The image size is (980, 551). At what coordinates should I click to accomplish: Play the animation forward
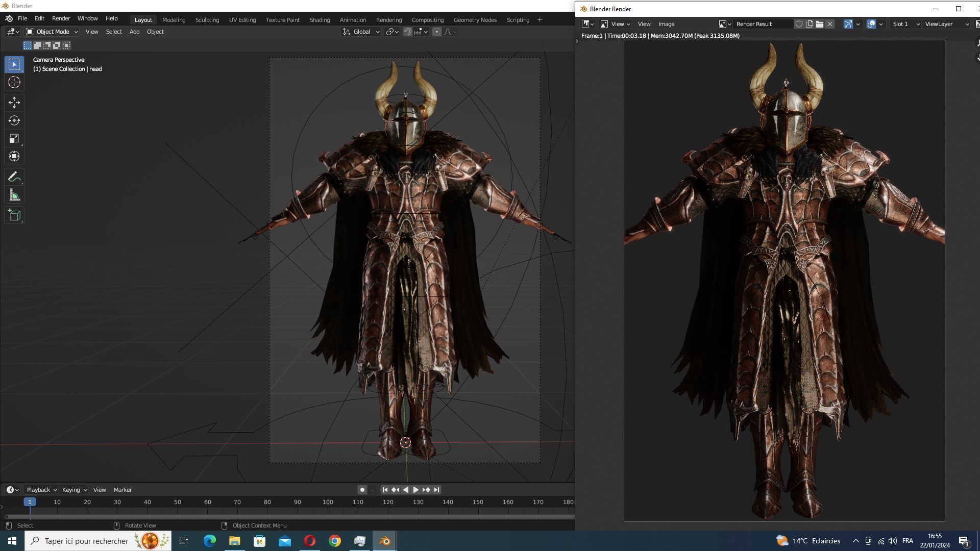point(415,490)
